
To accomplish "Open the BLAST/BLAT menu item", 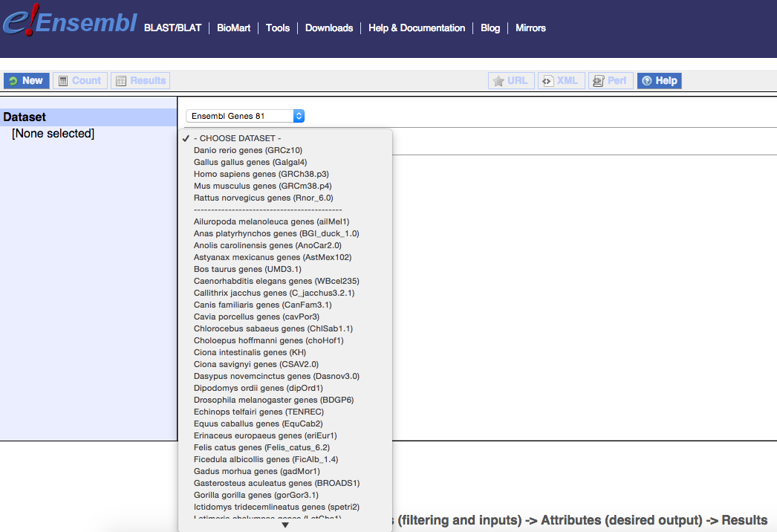I will tap(172, 28).
